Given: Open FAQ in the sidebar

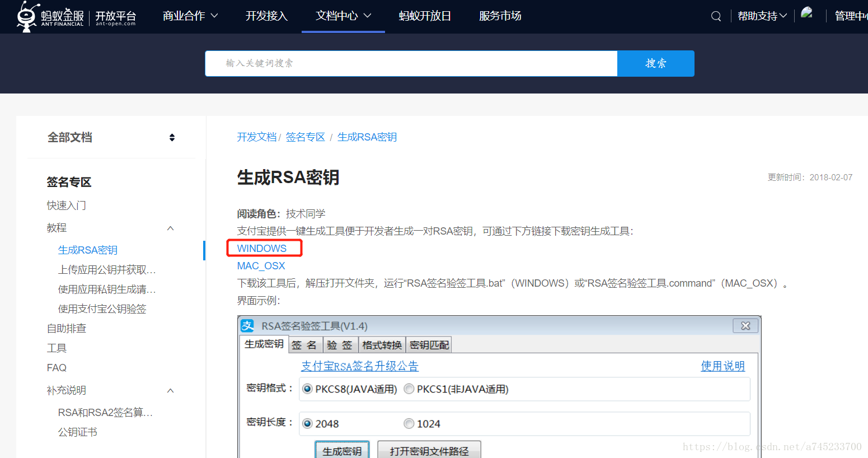Looking at the screenshot, I should tap(57, 368).
